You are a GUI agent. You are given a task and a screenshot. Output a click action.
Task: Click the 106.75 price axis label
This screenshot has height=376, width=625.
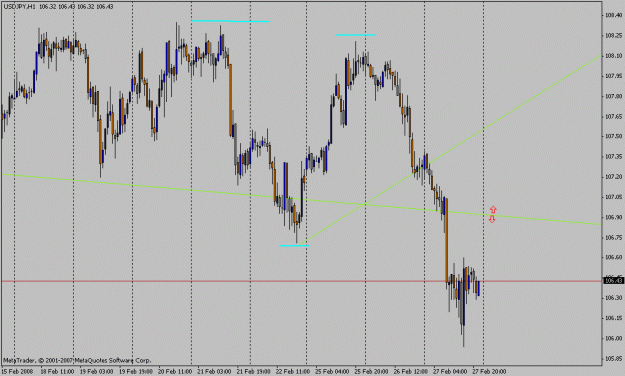point(613,238)
